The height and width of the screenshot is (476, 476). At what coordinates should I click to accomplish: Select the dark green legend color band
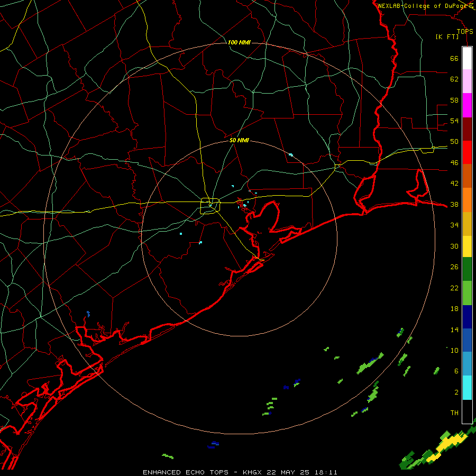coord(467,269)
